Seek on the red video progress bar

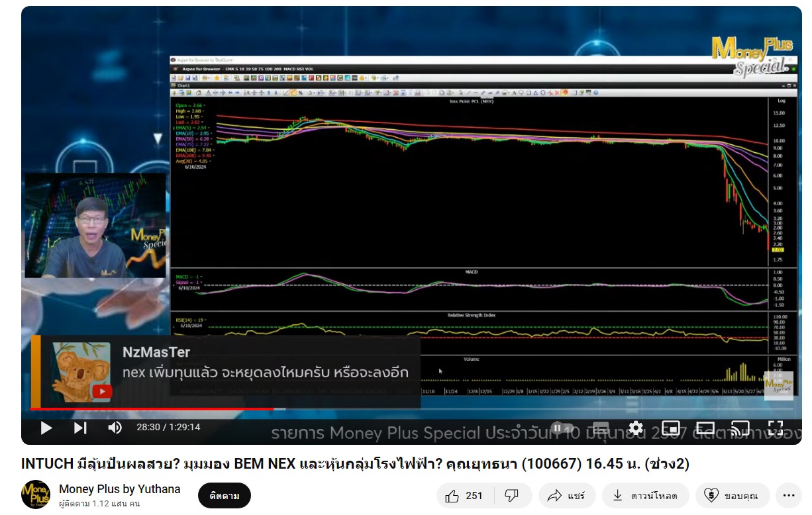[x=151, y=409]
